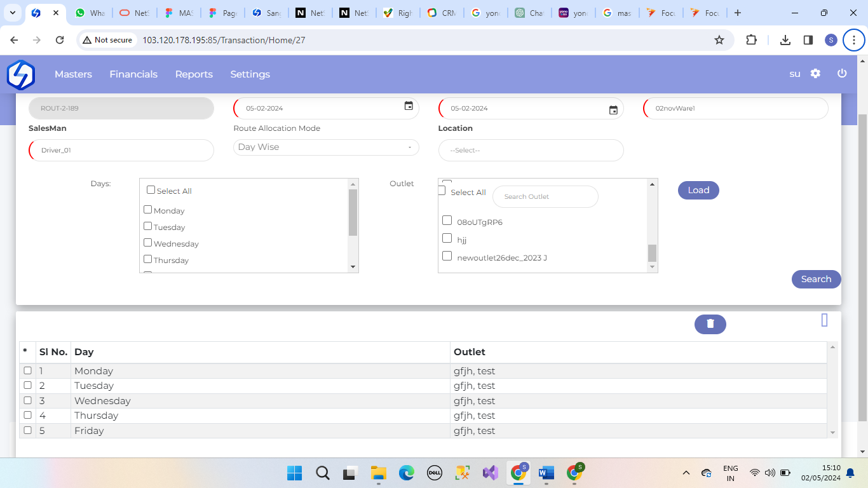This screenshot has width=868, height=488.
Task: Click the trash delete button above table
Action: pos(710,324)
